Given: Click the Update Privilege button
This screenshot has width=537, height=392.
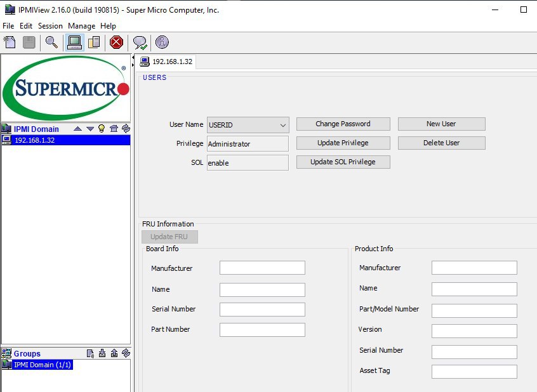Looking at the screenshot, I should (343, 143).
